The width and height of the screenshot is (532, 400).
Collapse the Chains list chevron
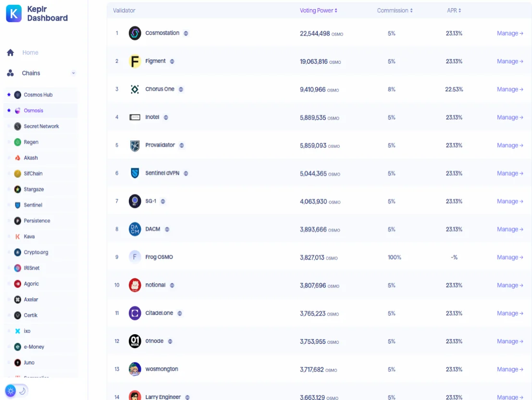tap(73, 73)
